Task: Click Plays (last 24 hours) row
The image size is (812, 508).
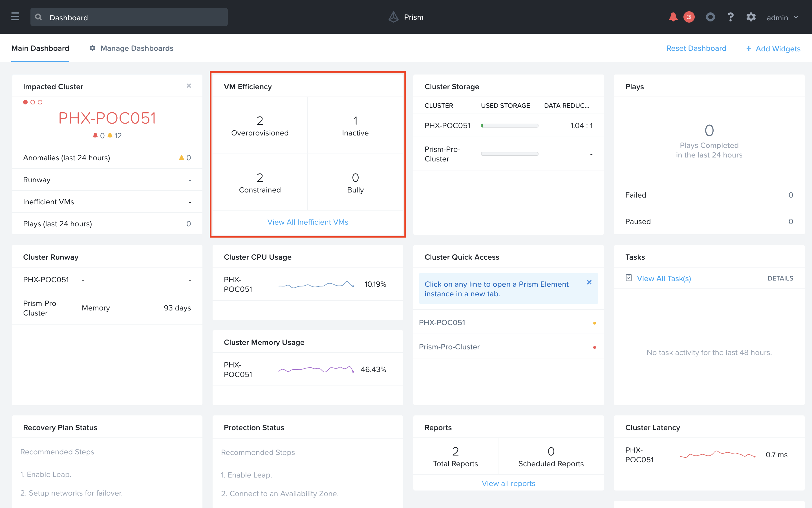Action: click(x=107, y=224)
